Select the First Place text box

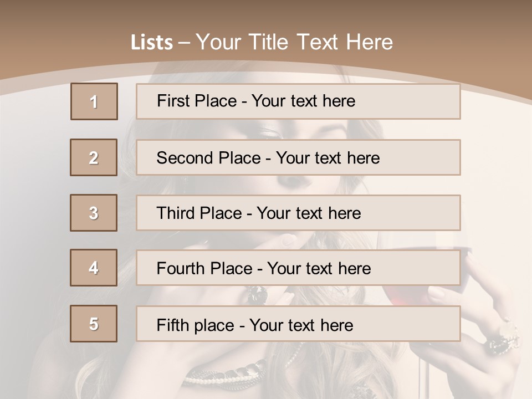click(x=298, y=101)
